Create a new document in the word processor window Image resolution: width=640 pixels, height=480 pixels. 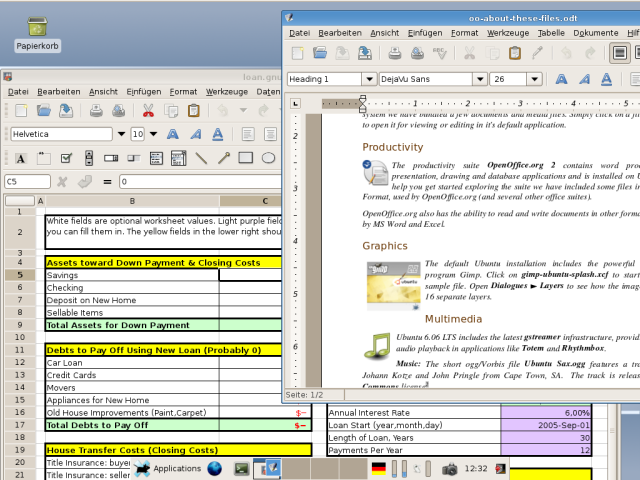(x=298, y=53)
